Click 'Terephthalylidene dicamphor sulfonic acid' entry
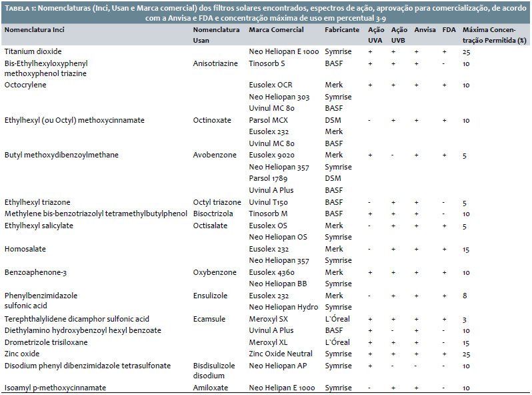The height and width of the screenshot is (395, 532). (77, 319)
